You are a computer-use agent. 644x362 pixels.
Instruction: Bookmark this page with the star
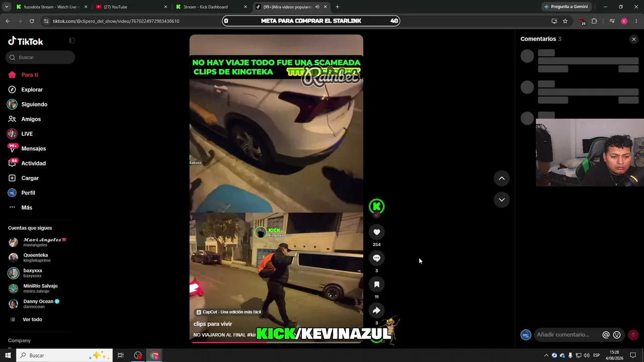point(565,21)
